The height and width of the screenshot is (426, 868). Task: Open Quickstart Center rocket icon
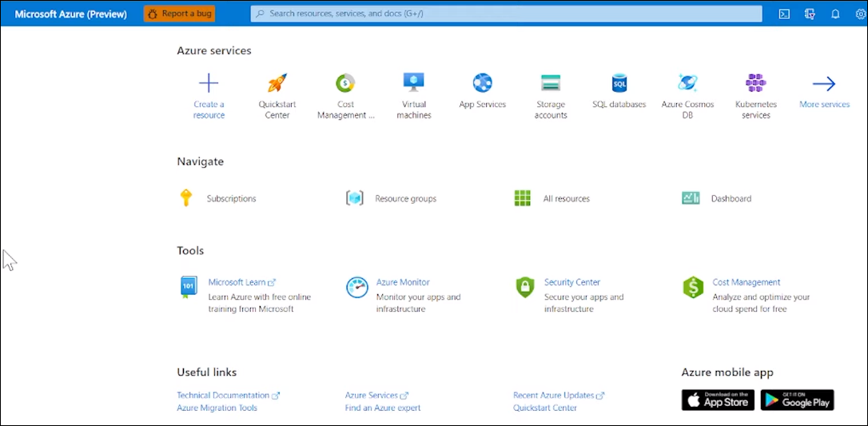(x=277, y=83)
